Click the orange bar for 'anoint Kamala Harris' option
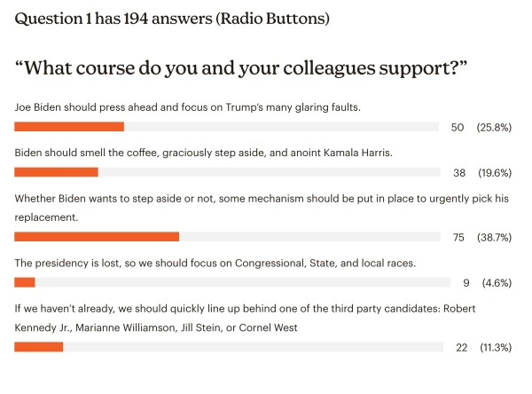Image resolution: width=532 pixels, height=394 pixels. 57,172
